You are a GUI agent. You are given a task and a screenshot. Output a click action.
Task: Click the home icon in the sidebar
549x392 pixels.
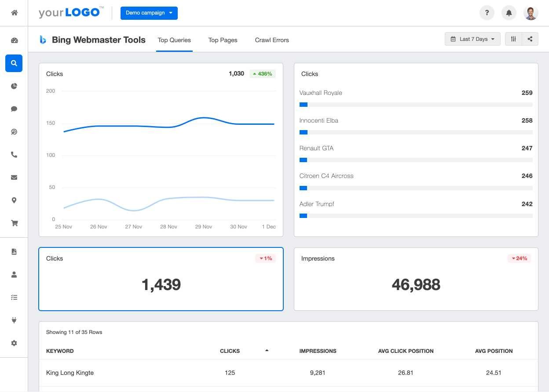[14, 13]
